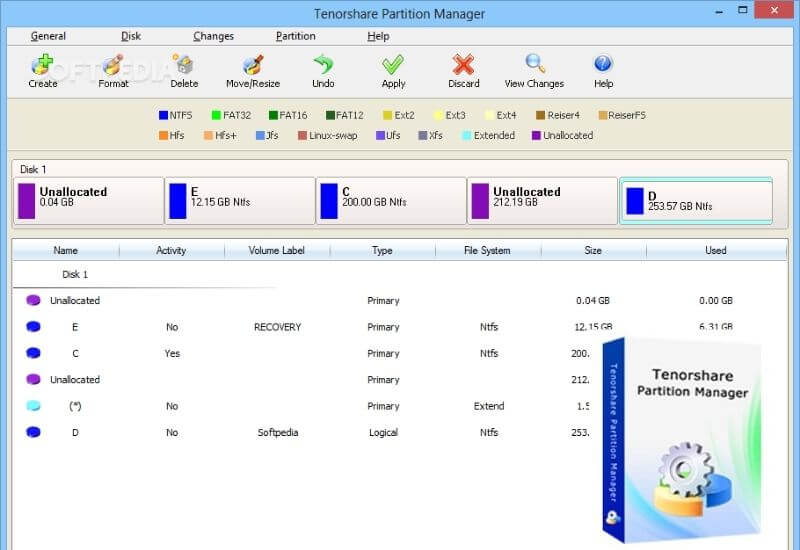Click the red Discard X icon
This screenshot has width=800, height=550.
click(463, 66)
